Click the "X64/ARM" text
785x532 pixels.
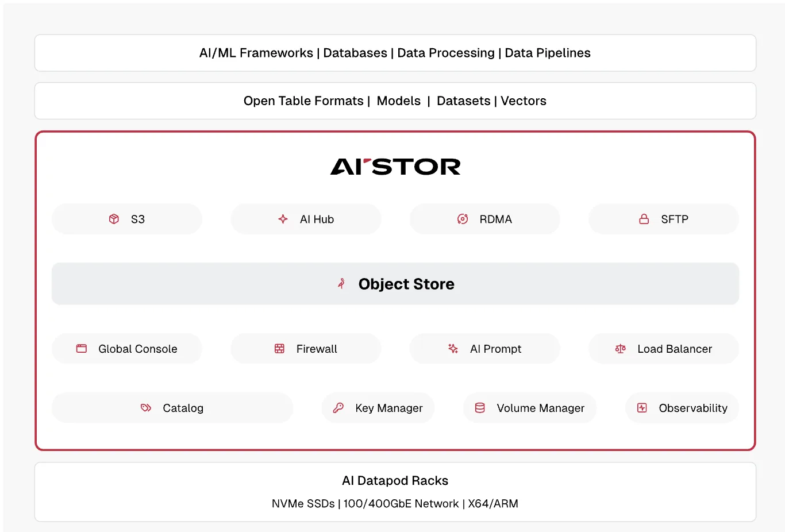coord(493,503)
